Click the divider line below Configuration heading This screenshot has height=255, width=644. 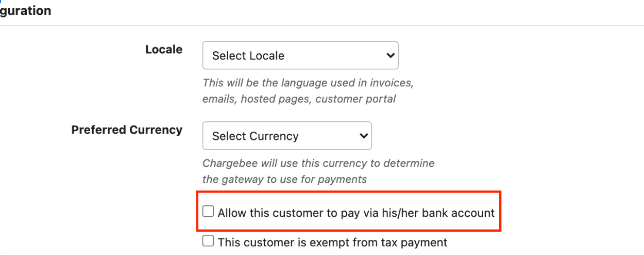click(322, 25)
